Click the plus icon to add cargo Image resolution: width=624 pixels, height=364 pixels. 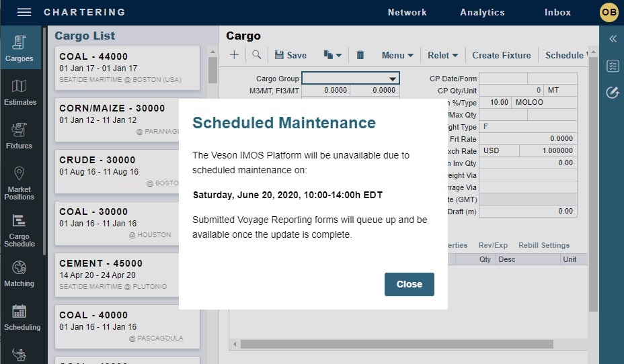234,55
